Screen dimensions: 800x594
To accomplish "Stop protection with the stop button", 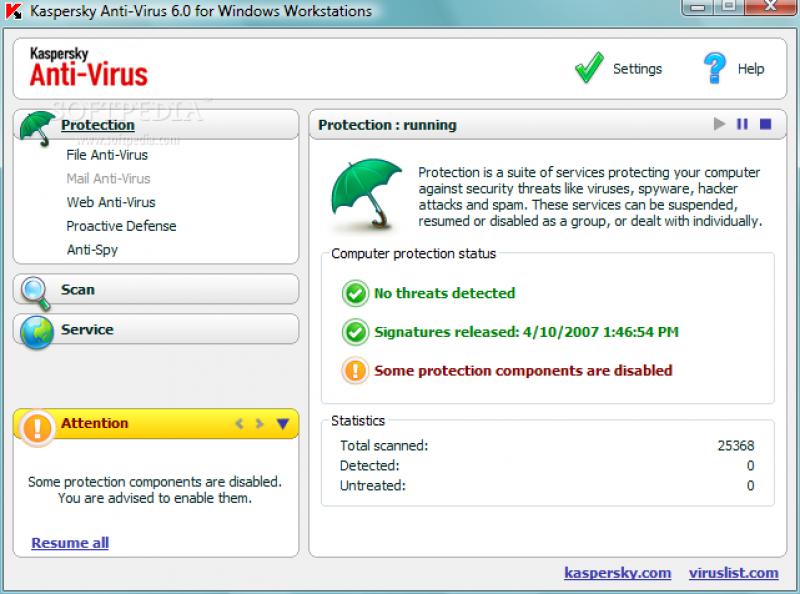I will tap(766, 123).
